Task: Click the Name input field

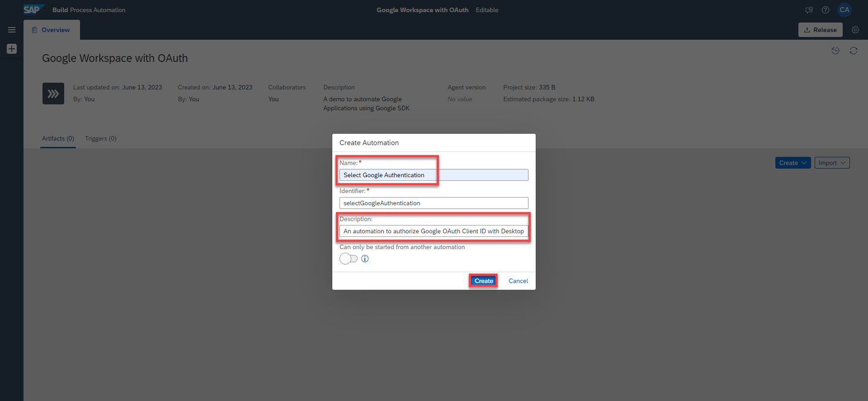Action: click(434, 175)
